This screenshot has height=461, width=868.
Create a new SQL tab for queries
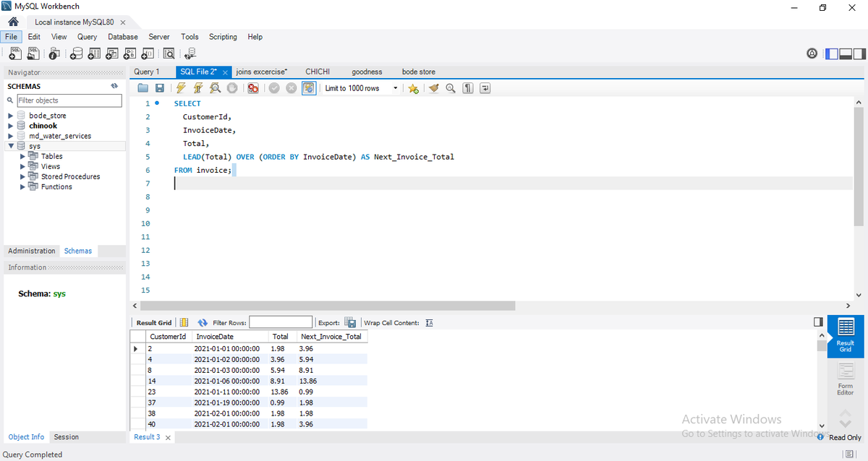[14, 53]
